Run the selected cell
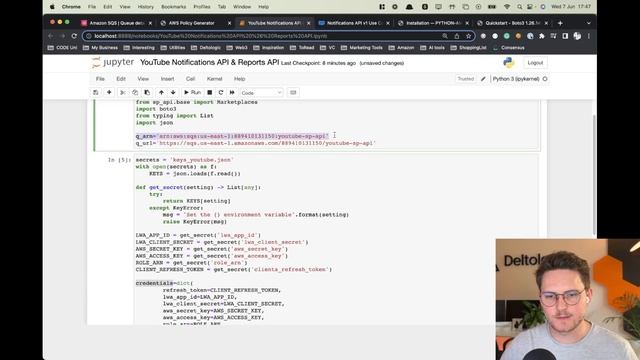This screenshot has width=640, height=360. tap(192, 93)
